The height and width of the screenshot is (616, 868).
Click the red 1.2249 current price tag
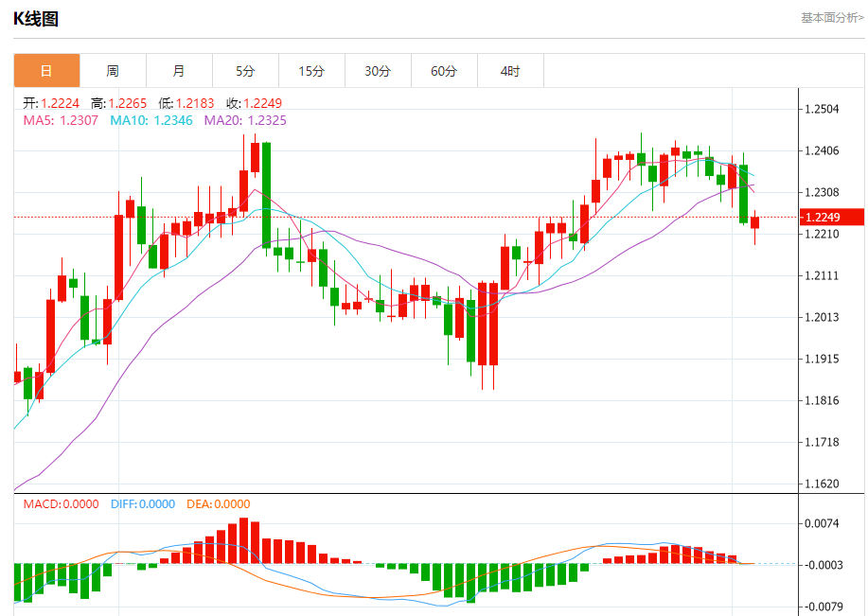pos(833,217)
